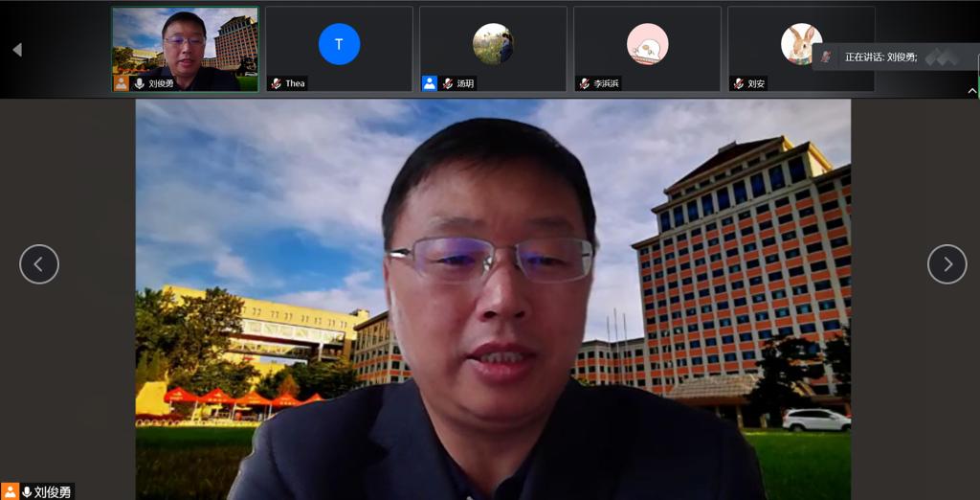This screenshot has width=980, height=500.
Task: Click Thea's blue "T" avatar
Action: click(x=339, y=44)
